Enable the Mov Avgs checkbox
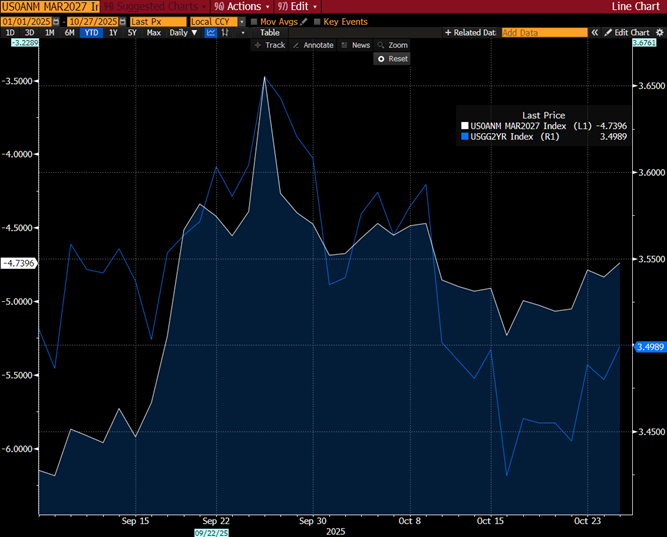 coord(254,21)
